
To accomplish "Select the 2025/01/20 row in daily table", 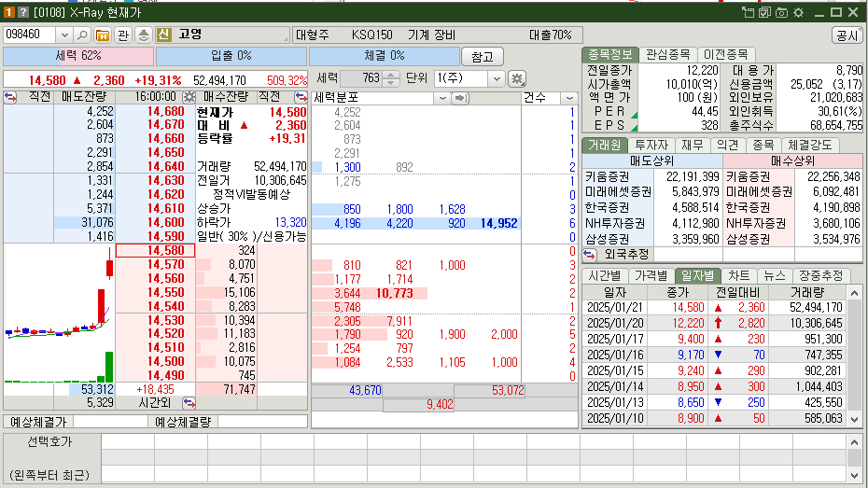I will [714, 323].
